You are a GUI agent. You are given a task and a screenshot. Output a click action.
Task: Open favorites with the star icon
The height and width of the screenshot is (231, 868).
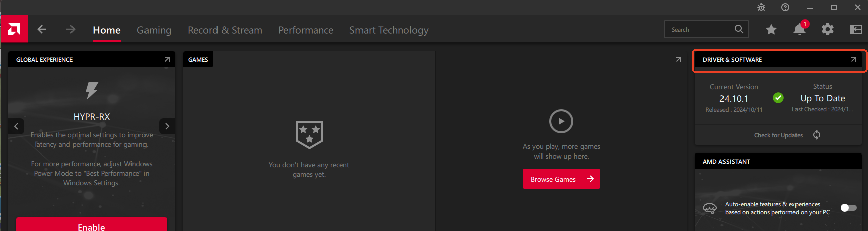(771, 30)
